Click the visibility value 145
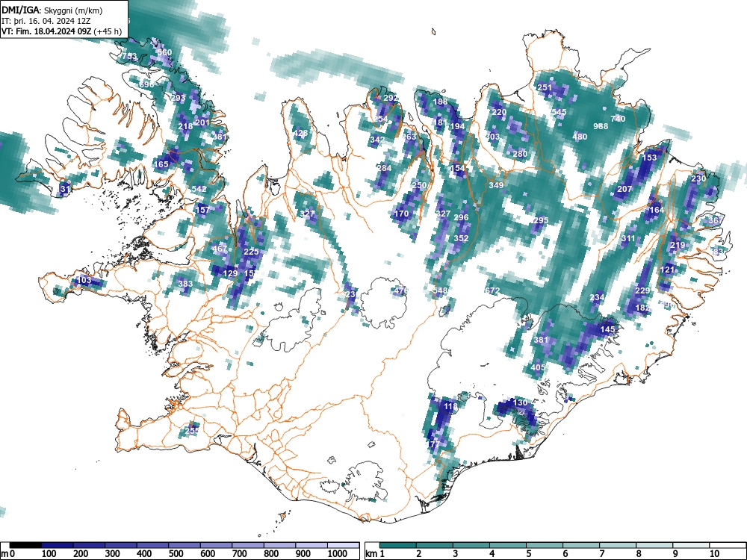747x560 pixels. 607,329
